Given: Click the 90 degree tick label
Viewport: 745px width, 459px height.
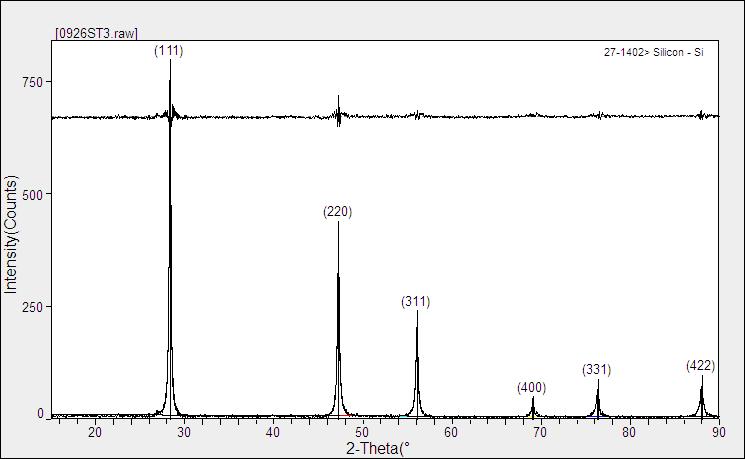Looking at the screenshot, I should click(719, 432).
